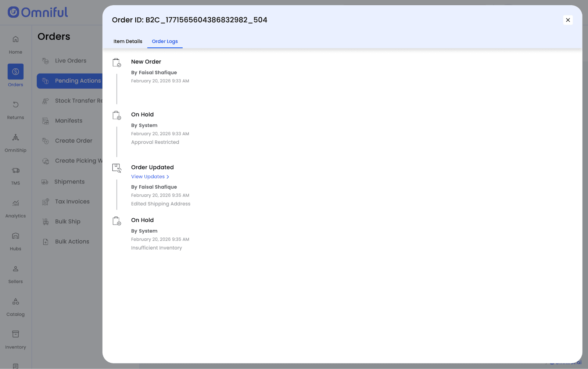Go to the Shipments menu entry
588x369 pixels.
click(69, 182)
